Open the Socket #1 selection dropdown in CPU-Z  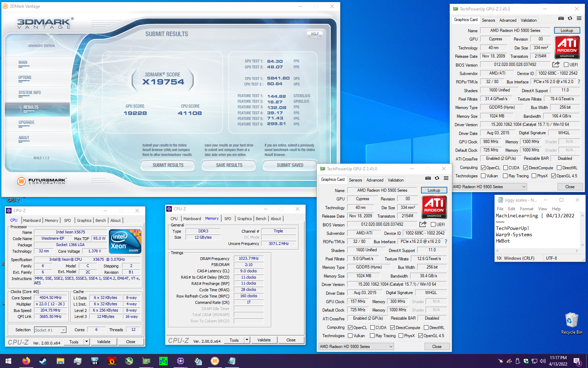pyautogui.click(x=50, y=330)
